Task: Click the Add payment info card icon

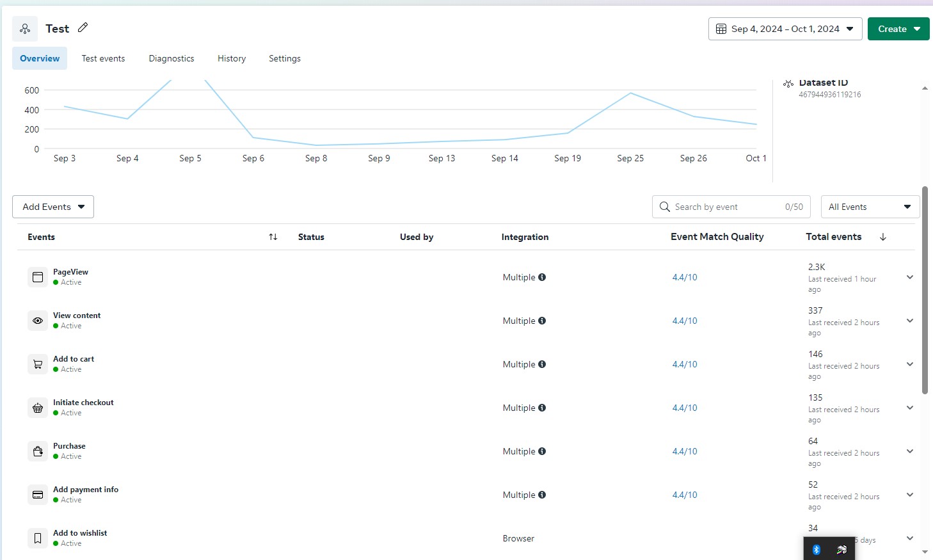Action: 38,495
